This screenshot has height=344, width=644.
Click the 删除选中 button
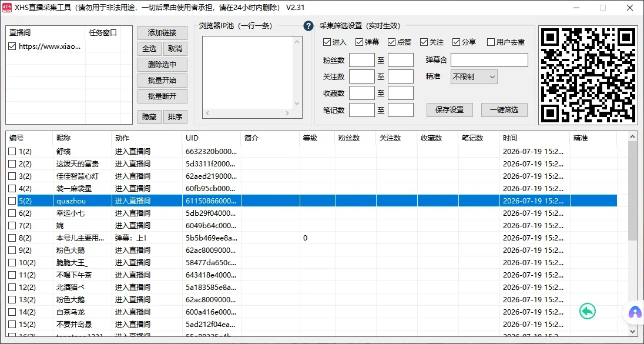pos(162,65)
